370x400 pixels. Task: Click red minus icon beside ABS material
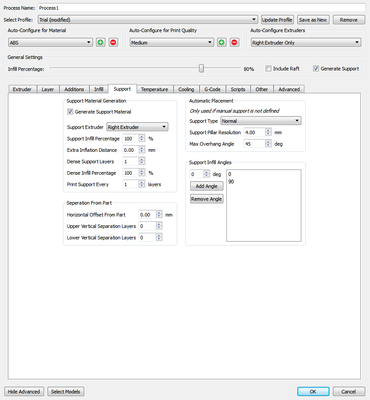(113, 43)
